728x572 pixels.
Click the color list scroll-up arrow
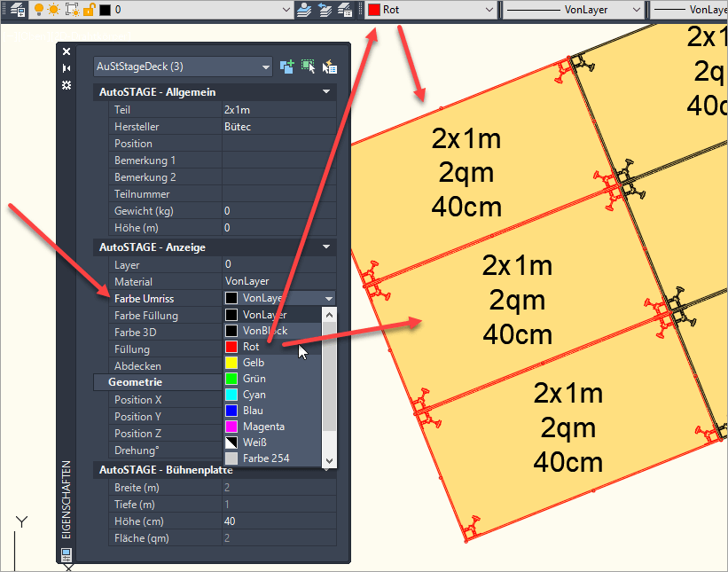point(329,315)
